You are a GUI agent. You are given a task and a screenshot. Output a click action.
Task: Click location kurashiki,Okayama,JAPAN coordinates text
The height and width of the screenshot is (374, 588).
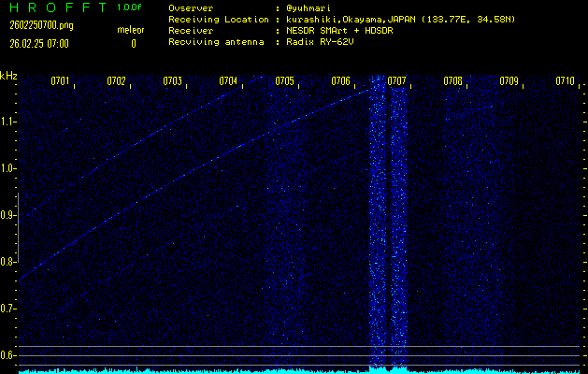(400, 20)
